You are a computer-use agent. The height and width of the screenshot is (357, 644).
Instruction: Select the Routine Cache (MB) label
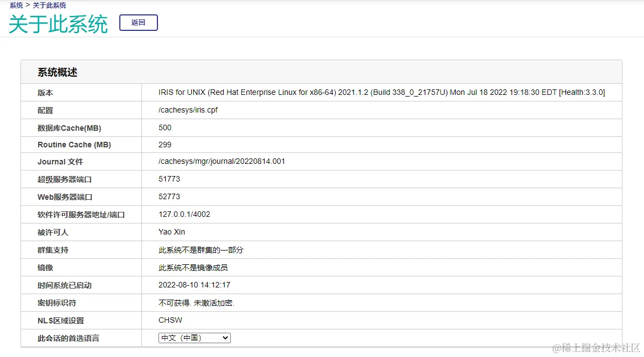click(75, 145)
